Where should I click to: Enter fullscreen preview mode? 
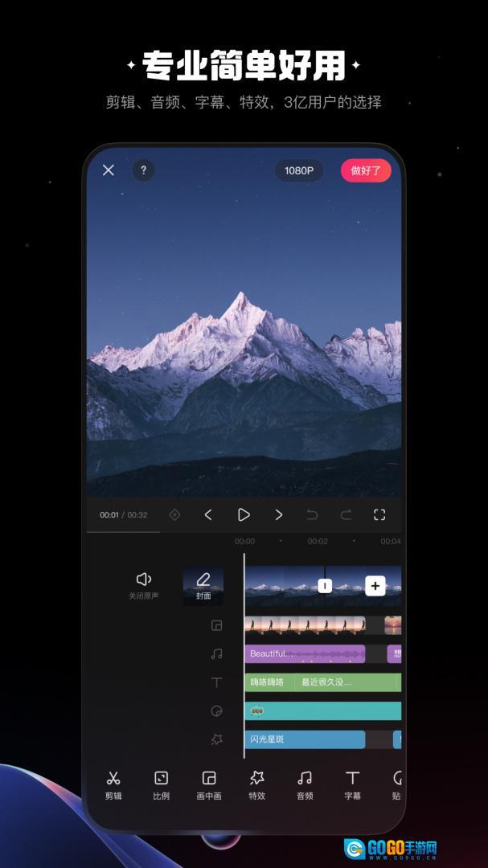(379, 514)
